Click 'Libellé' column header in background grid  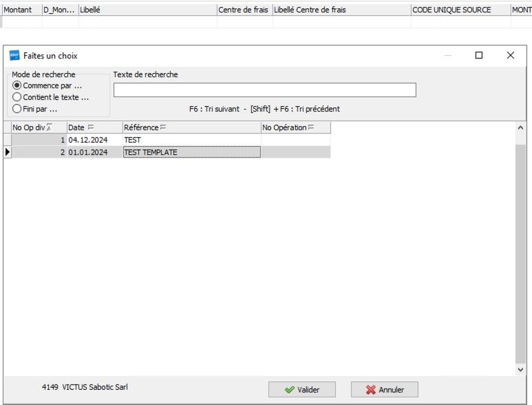(147, 10)
